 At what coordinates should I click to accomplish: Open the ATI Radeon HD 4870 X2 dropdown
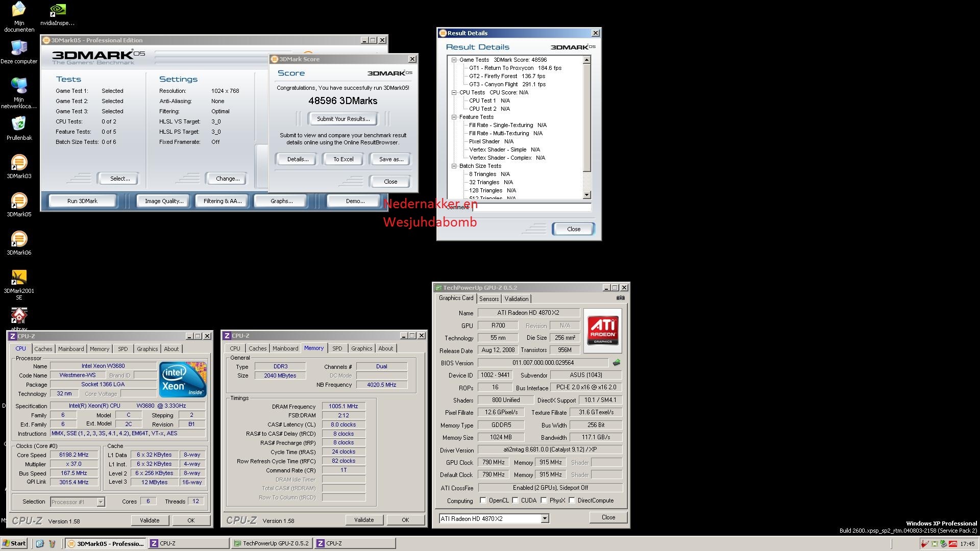(545, 518)
